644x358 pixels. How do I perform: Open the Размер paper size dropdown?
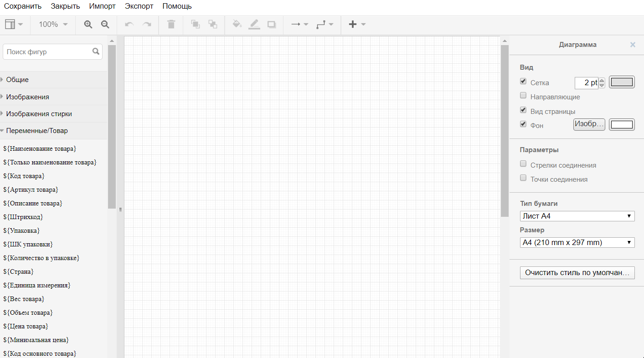(x=577, y=243)
